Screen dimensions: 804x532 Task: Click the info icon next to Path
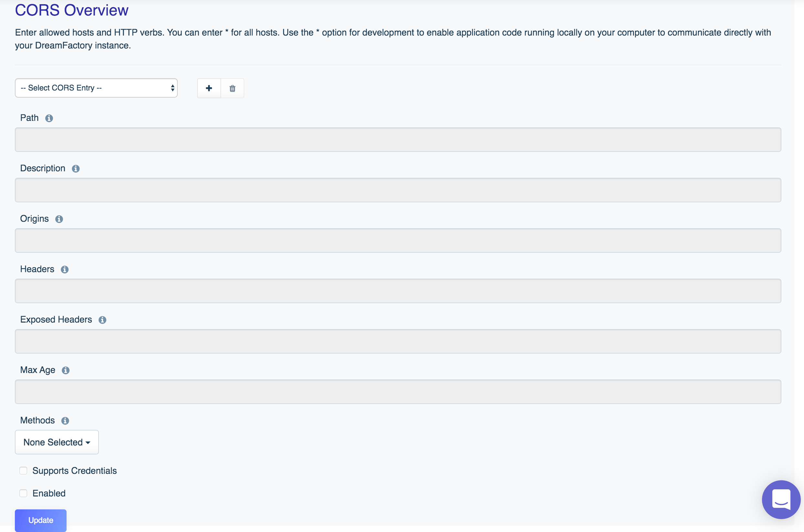49,118
